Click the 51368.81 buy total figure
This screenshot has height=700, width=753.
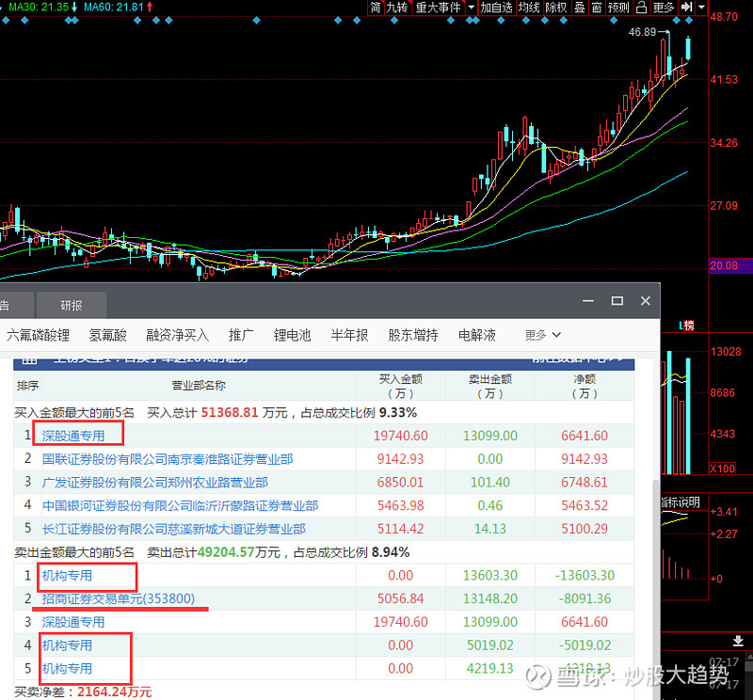230,412
